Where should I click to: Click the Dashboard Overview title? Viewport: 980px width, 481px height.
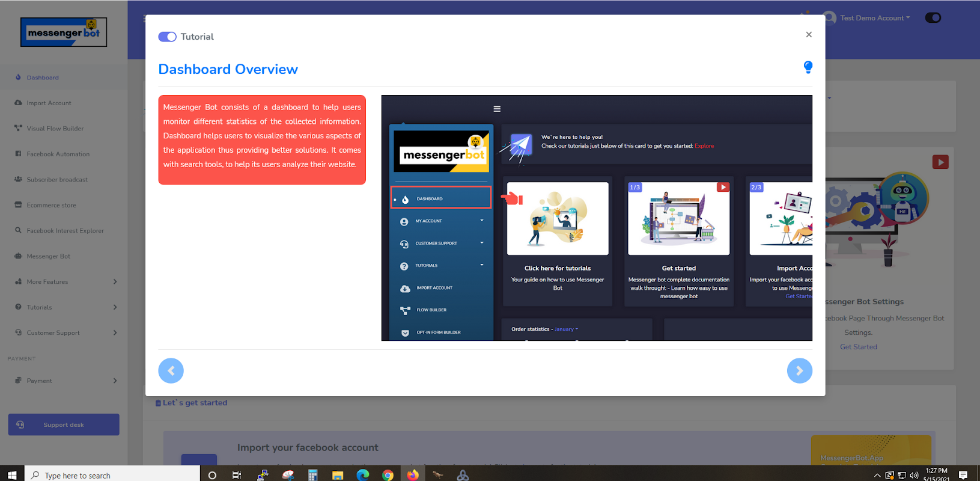228,69
